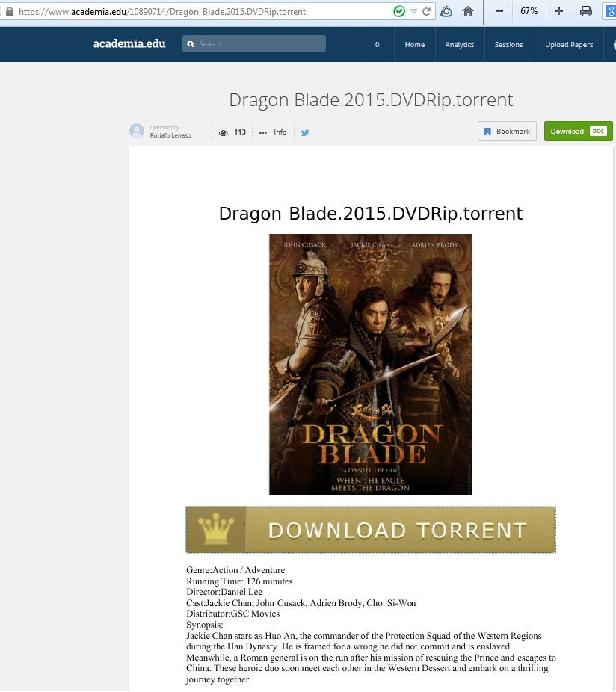Click the zoom out minus button

pyautogui.click(x=499, y=11)
